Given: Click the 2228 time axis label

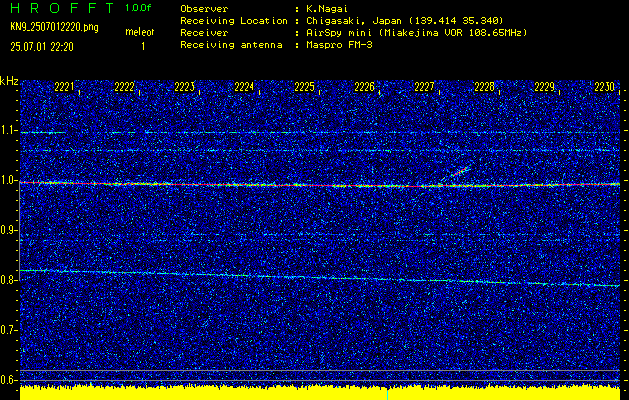Looking at the screenshot, I should (x=485, y=87).
